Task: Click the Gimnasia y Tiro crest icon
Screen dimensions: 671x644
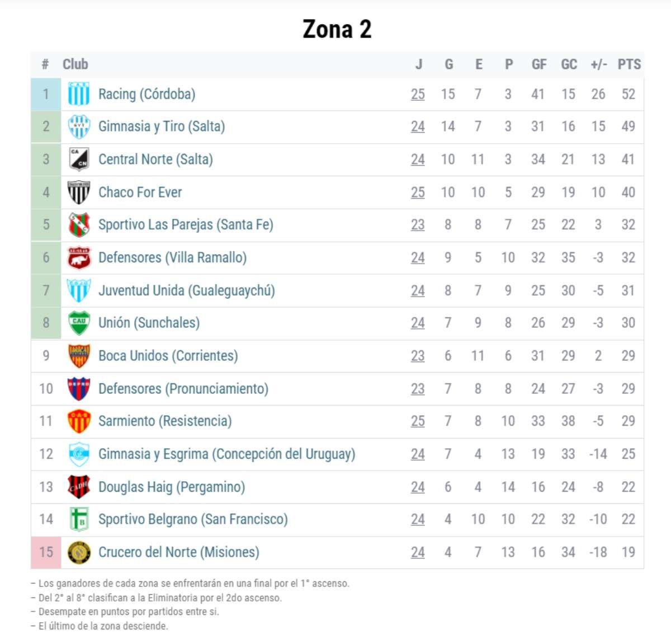Action: coord(79,126)
